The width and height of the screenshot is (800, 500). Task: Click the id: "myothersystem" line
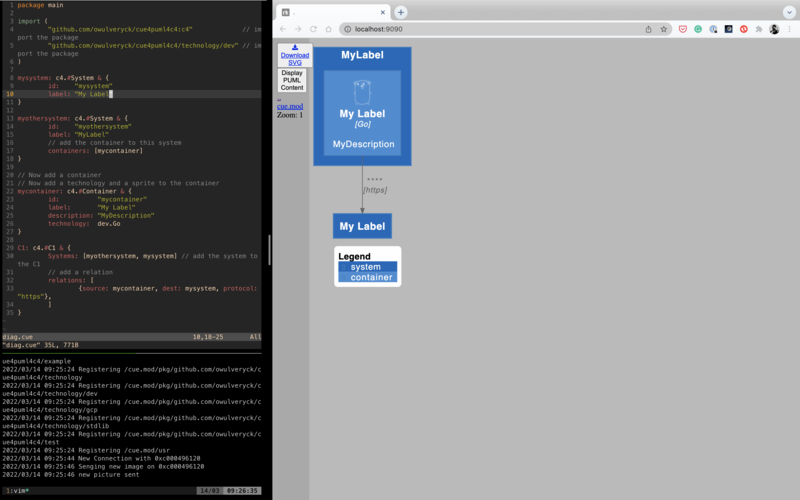click(90, 126)
